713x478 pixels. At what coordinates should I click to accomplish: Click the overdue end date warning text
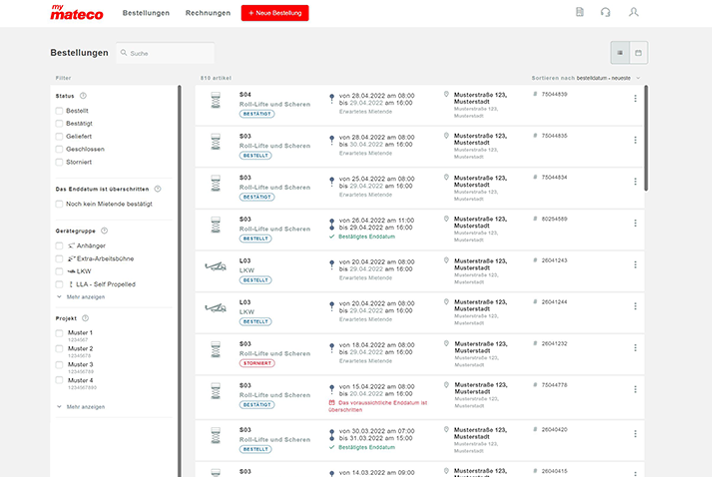[378, 406]
